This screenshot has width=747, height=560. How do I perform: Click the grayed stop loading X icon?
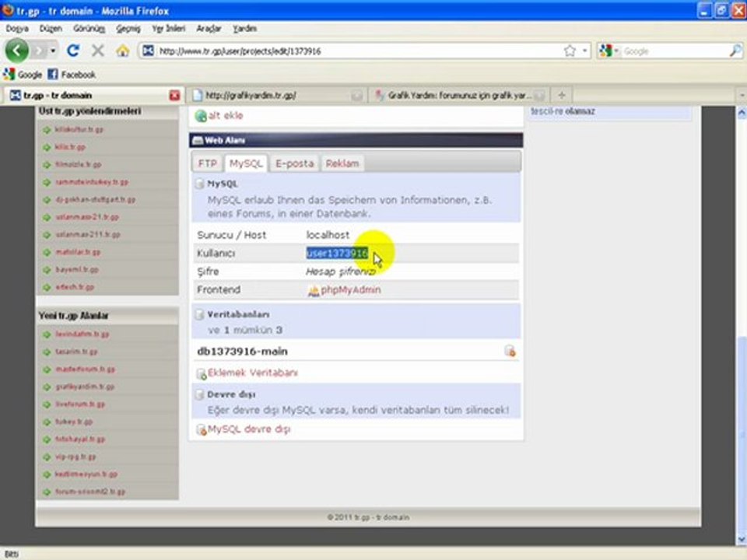[98, 51]
